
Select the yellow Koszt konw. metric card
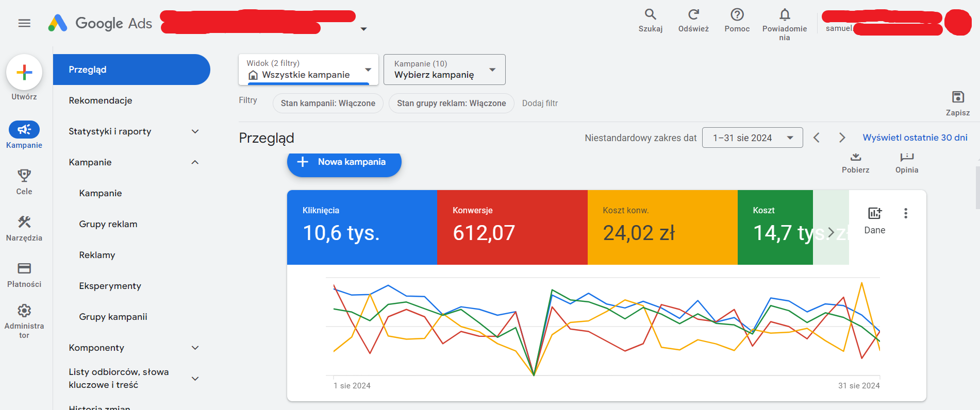coord(662,227)
